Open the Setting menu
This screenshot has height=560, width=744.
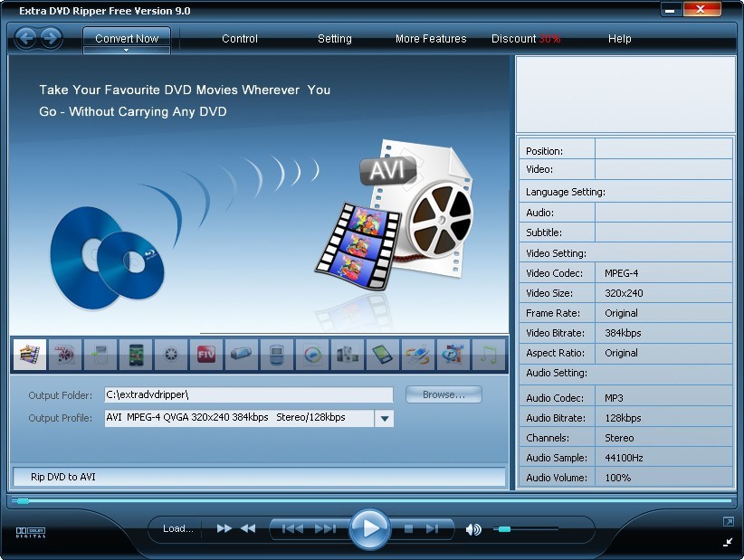tap(335, 38)
